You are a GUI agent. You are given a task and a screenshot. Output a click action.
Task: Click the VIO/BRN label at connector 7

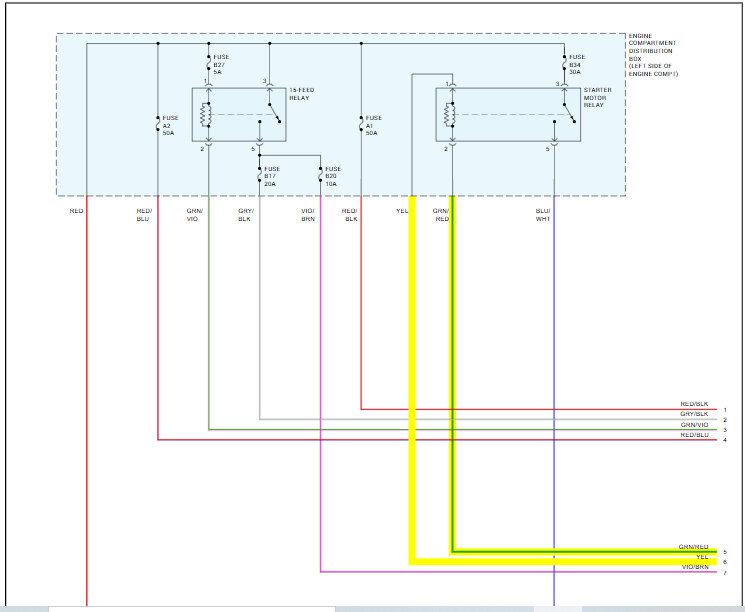coord(695,567)
